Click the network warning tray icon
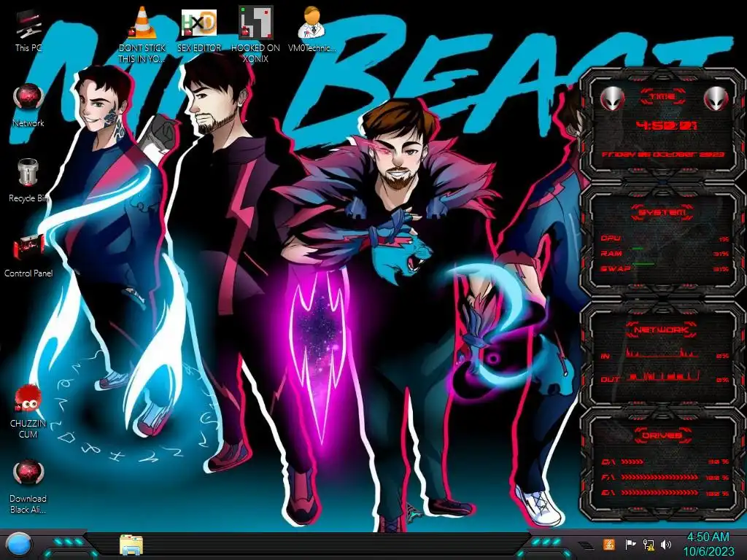The image size is (747, 560). coord(648,544)
